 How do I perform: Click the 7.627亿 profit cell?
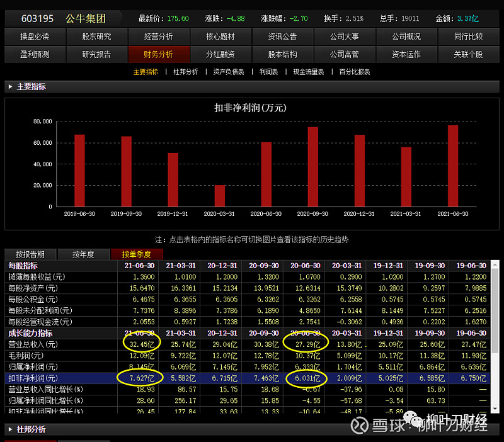[x=142, y=378]
